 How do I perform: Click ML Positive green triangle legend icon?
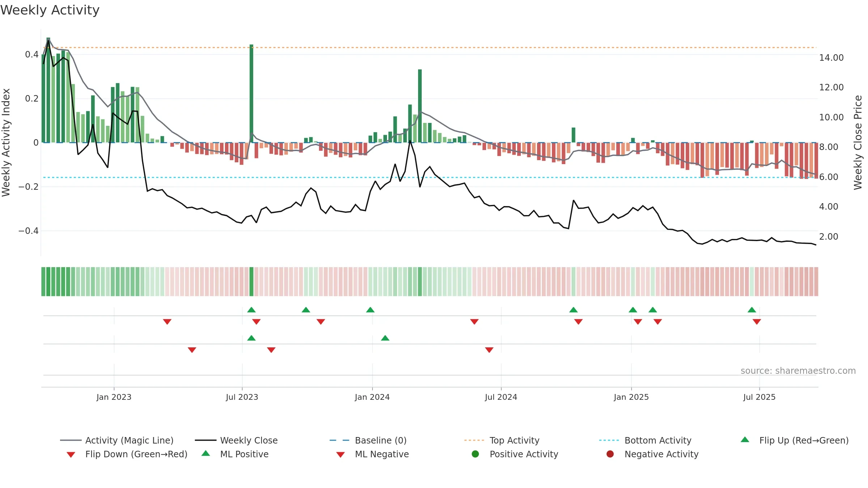206,453
